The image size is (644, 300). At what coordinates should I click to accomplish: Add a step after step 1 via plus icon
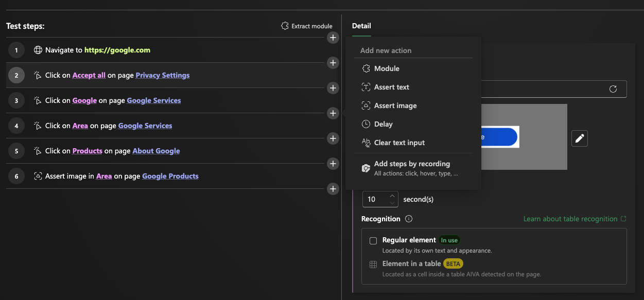(x=333, y=63)
